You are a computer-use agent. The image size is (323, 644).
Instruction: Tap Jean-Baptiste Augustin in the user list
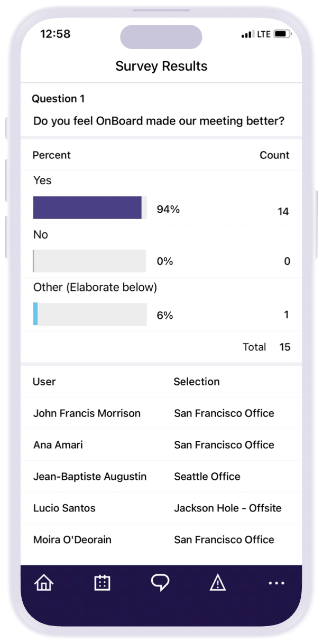pyautogui.click(x=90, y=477)
